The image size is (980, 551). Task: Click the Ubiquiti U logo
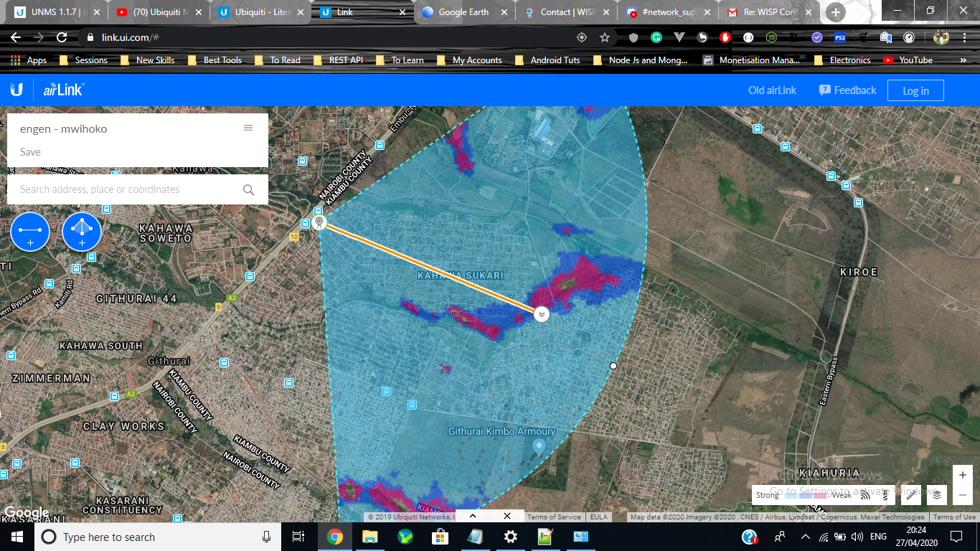[17, 90]
